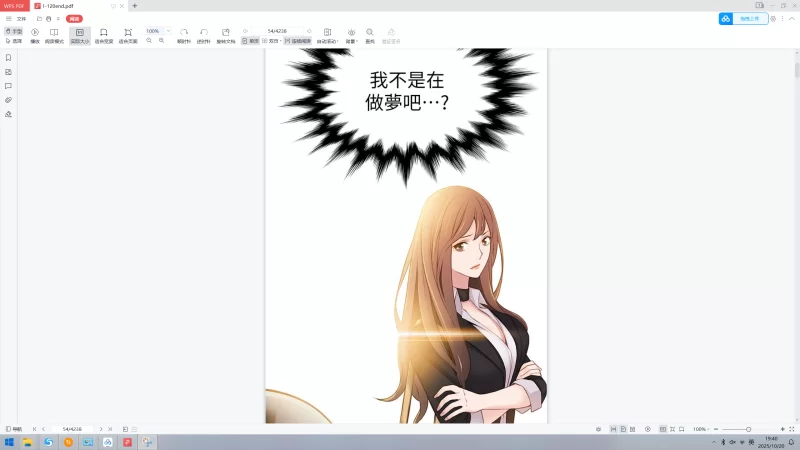Open the File menu
The height and width of the screenshot is (450, 800).
click(x=21, y=19)
